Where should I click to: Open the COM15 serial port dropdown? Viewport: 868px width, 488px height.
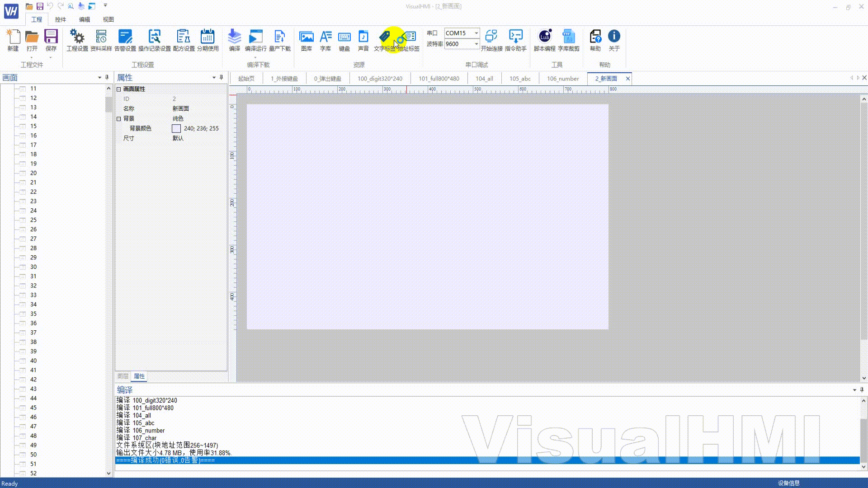click(x=476, y=33)
